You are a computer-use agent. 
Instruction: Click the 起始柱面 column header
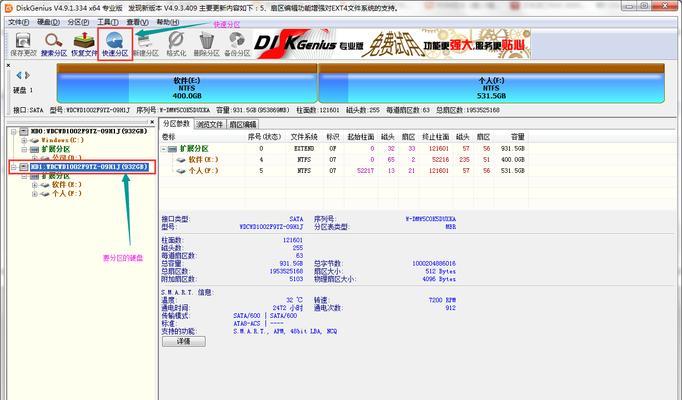coord(361,137)
